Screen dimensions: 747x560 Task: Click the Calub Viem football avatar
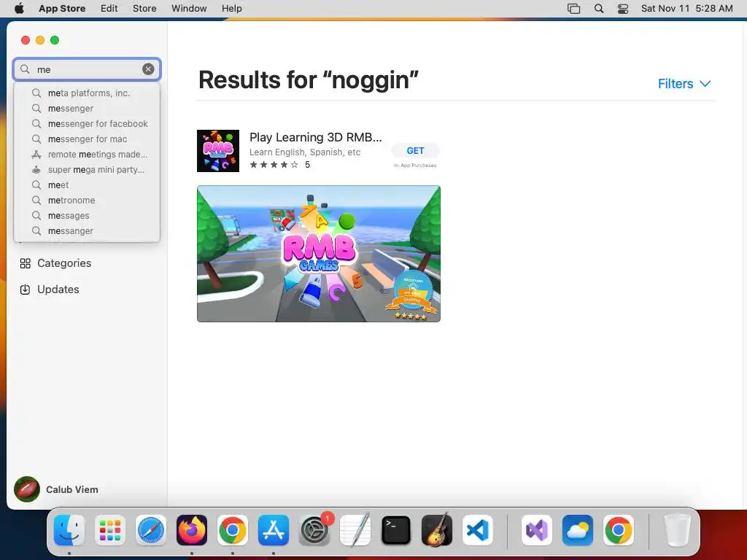pyautogui.click(x=27, y=489)
